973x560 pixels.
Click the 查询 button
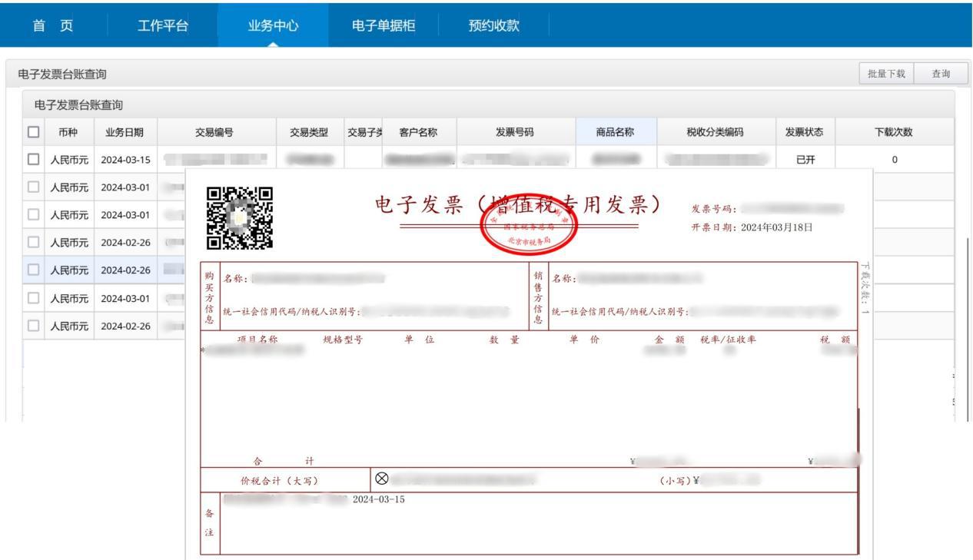pos(940,74)
